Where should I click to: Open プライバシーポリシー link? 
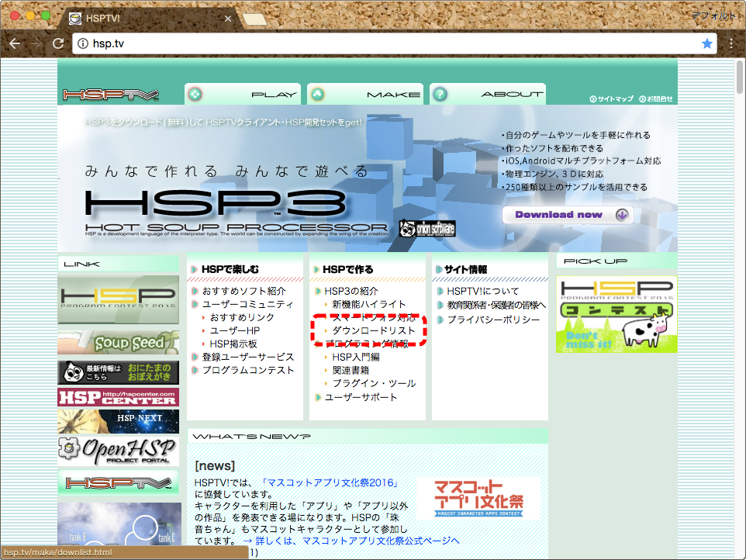pos(493,320)
